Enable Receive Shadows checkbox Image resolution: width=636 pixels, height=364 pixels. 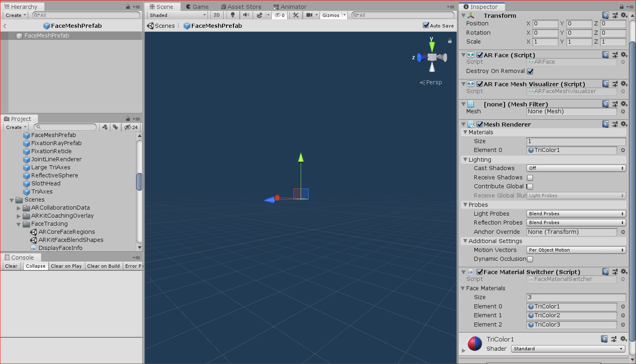coord(530,178)
